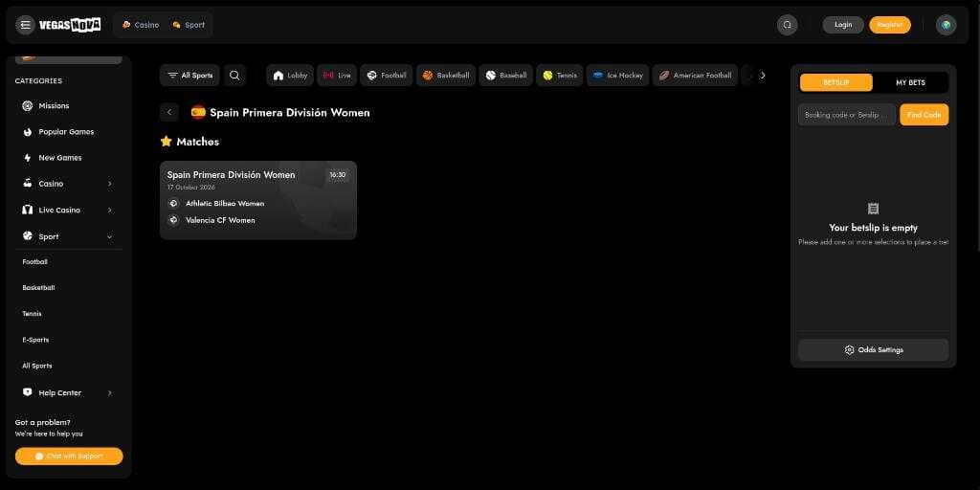Viewport: 980px width, 490px height.
Task: Select Basketball in sidebar submenu
Action: [x=38, y=287]
